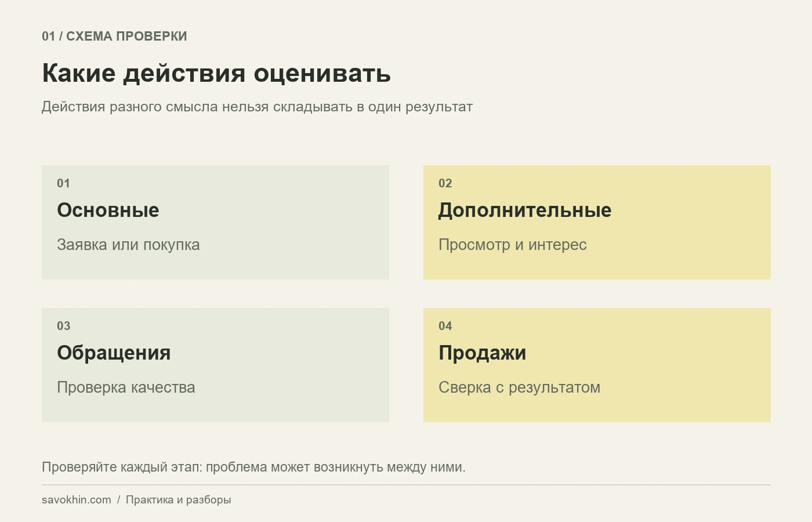Click the footer text 'Практика и разборы'
Screen dimensions: 812x522
coord(178,500)
